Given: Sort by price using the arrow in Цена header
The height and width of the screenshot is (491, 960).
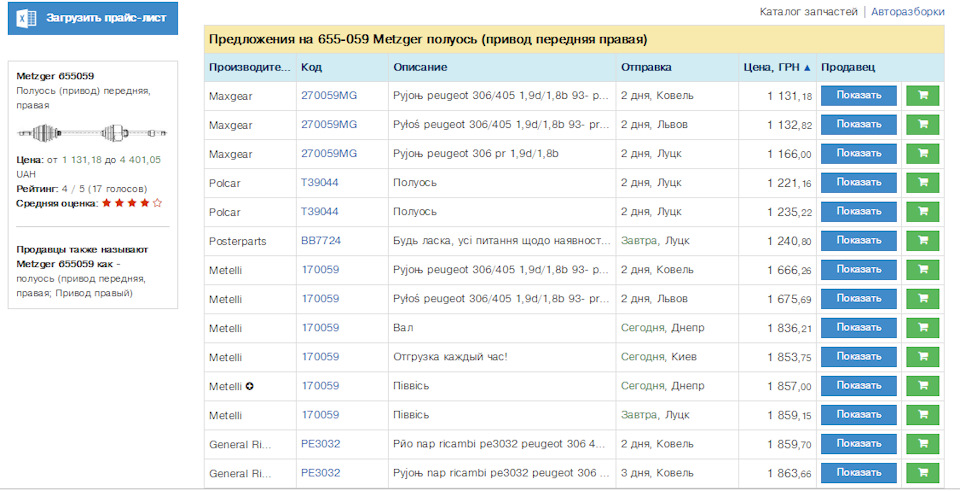Looking at the screenshot, I should point(807,68).
